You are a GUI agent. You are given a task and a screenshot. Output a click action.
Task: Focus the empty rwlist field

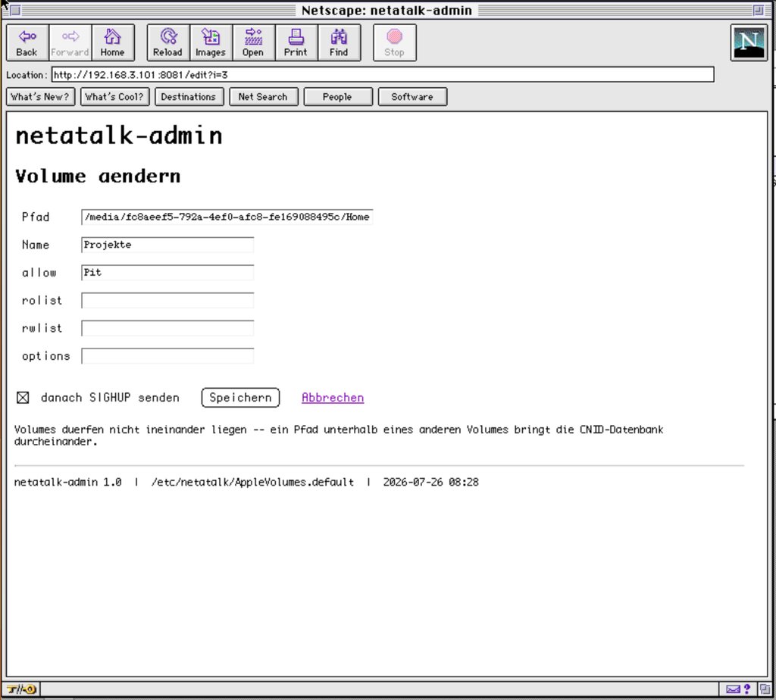[x=167, y=328]
